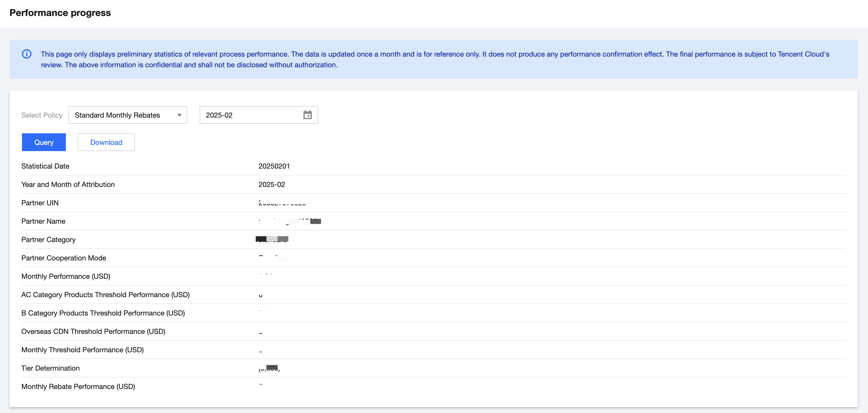
Task: Focus the 2025-02 date input field
Action: 249,115
